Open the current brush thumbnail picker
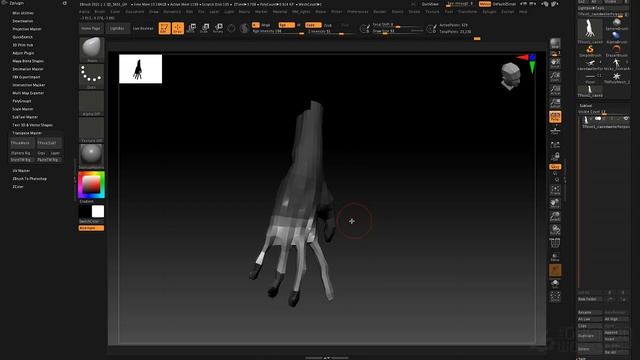Image resolution: width=640 pixels, height=360 pixels. coord(91,50)
